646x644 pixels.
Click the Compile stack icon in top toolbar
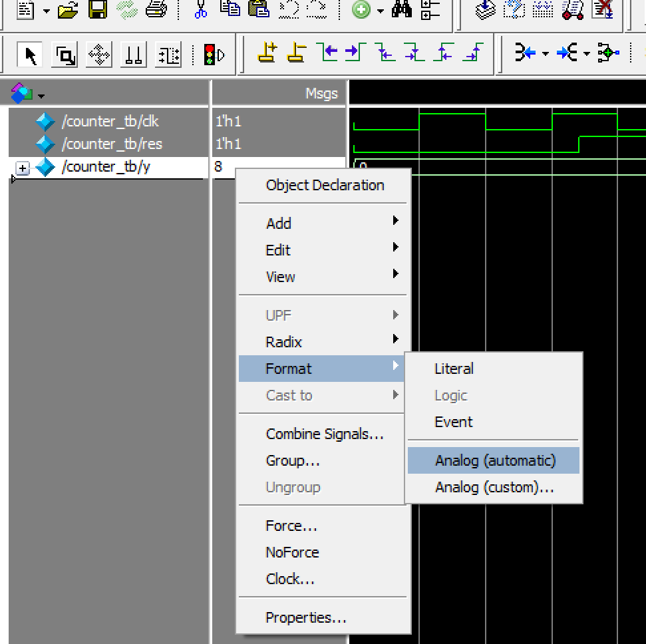pos(486,9)
